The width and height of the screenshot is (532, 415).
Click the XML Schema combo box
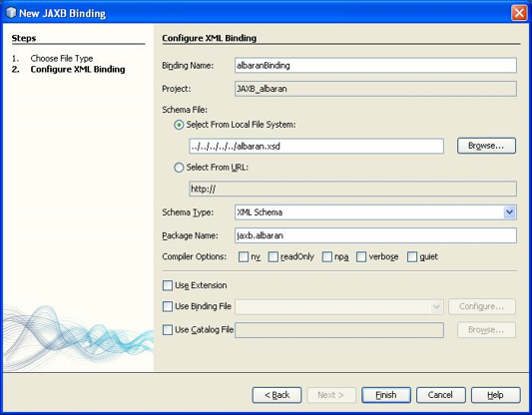[375, 212]
